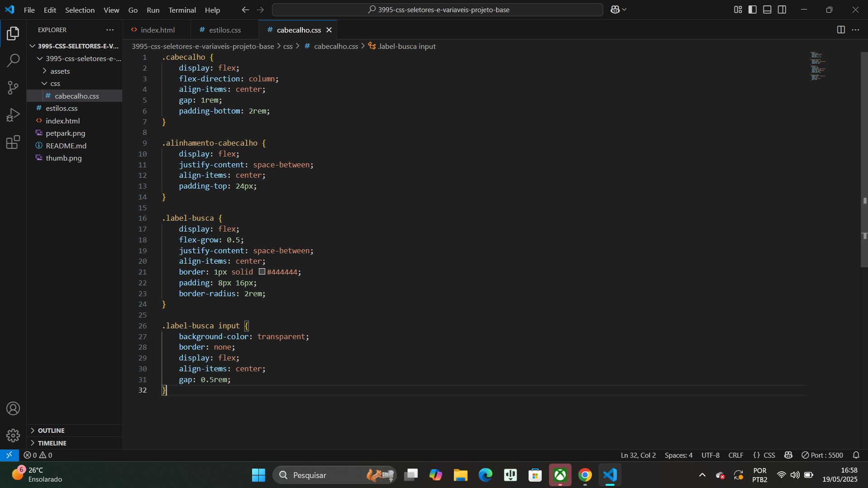
Task: Open the File menu
Action: click(x=29, y=10)
